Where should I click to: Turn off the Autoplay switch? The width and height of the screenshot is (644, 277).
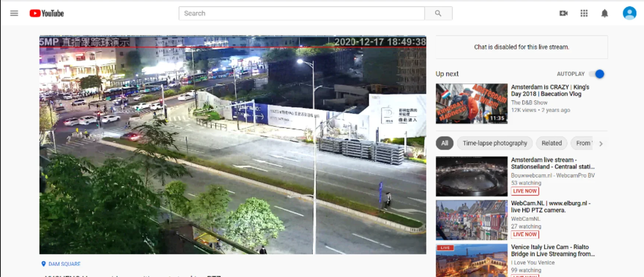pos(597,74)
